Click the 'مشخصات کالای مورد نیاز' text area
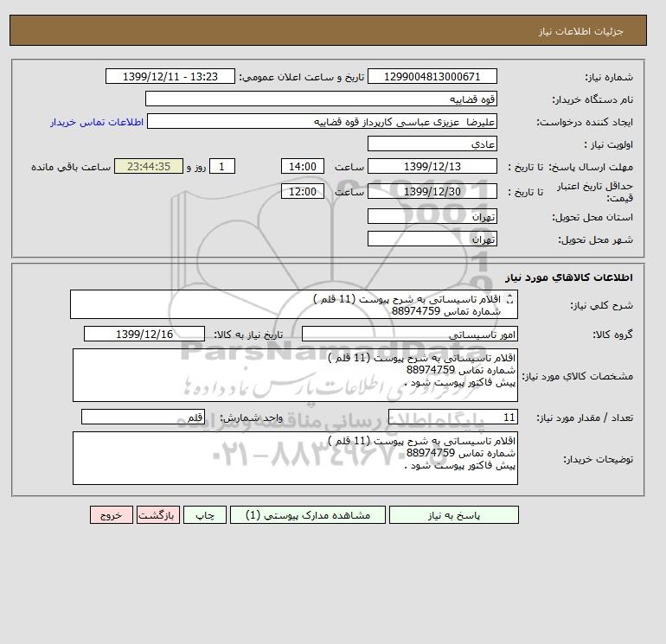 [295, 375]
